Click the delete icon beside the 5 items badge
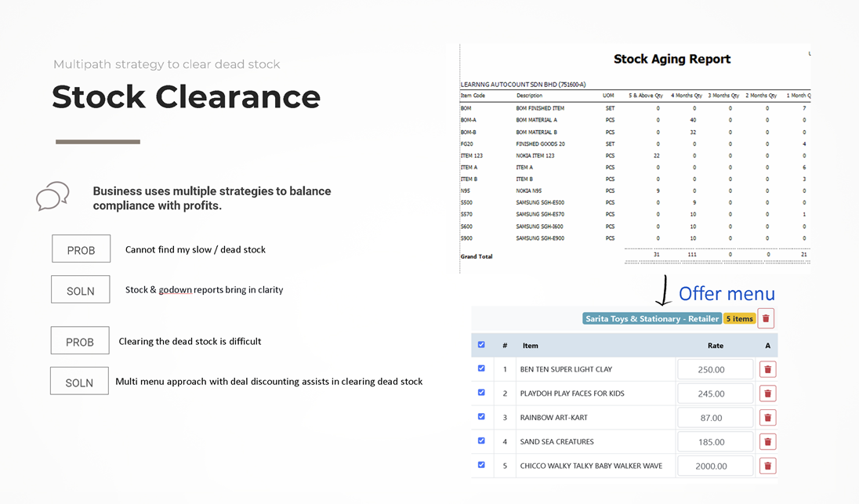The height and width of the screenshot is (504, 859). 766,318
